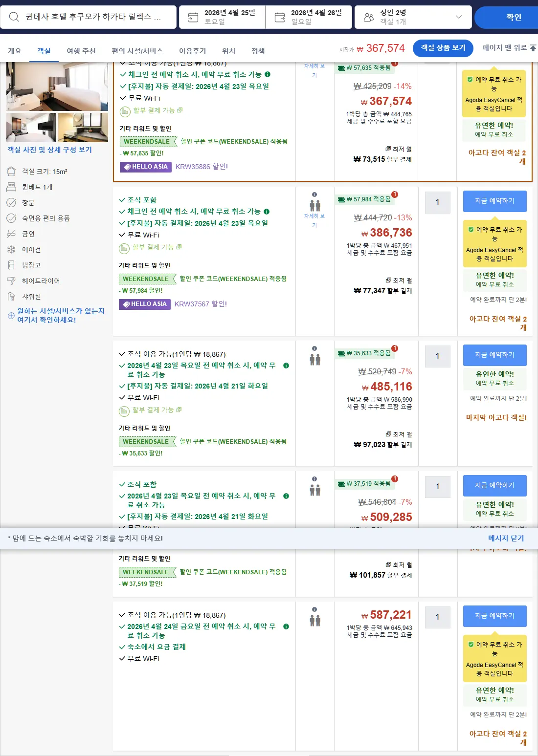Expand the 성인 2명 guests dropdown
Screen dimensions: 538x756
click(413, 17)
